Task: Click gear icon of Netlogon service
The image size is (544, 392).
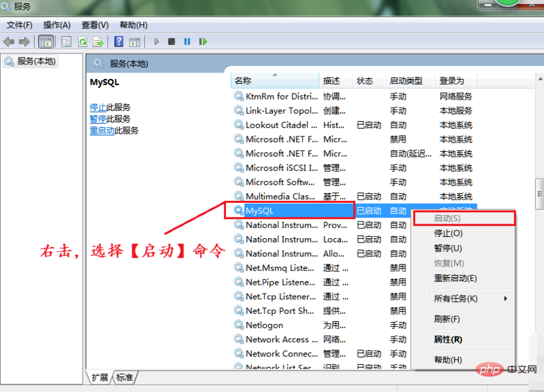Action: [x=238, y=325]
